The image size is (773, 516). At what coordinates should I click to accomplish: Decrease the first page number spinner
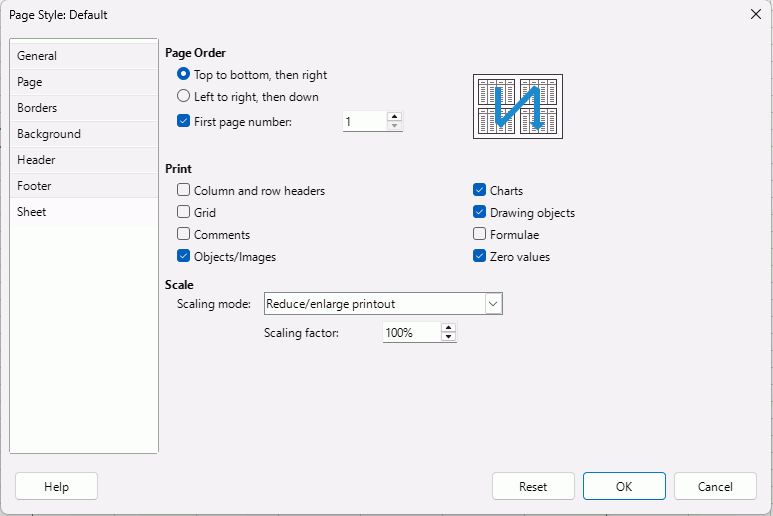pos(395,126)
